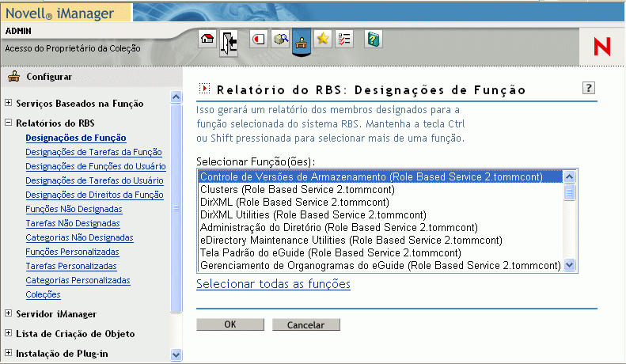This screenshot has width=626, height=364.
Task: Open the Help book icon in the toolbar
Action: click(x=374, y=39)
